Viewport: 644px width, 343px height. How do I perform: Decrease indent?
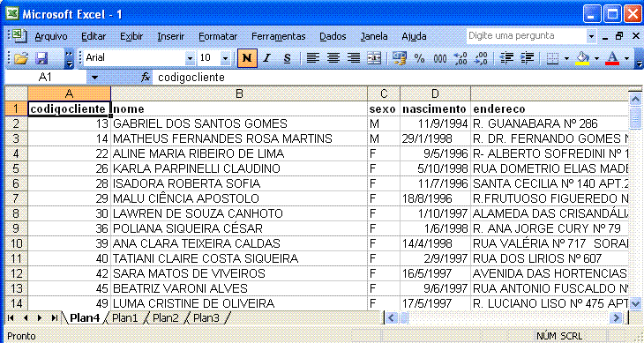507,59
